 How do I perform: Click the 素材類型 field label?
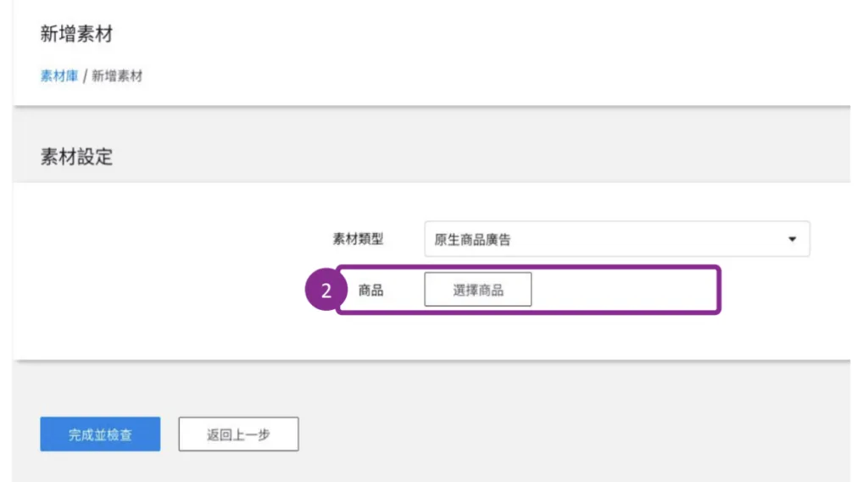[358, 239]
